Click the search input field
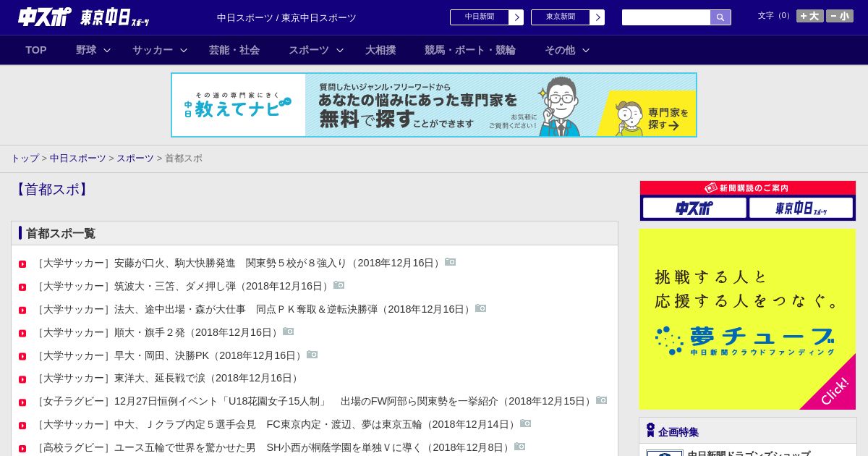This screenshot has width=868, height=456. pos(666,17)
